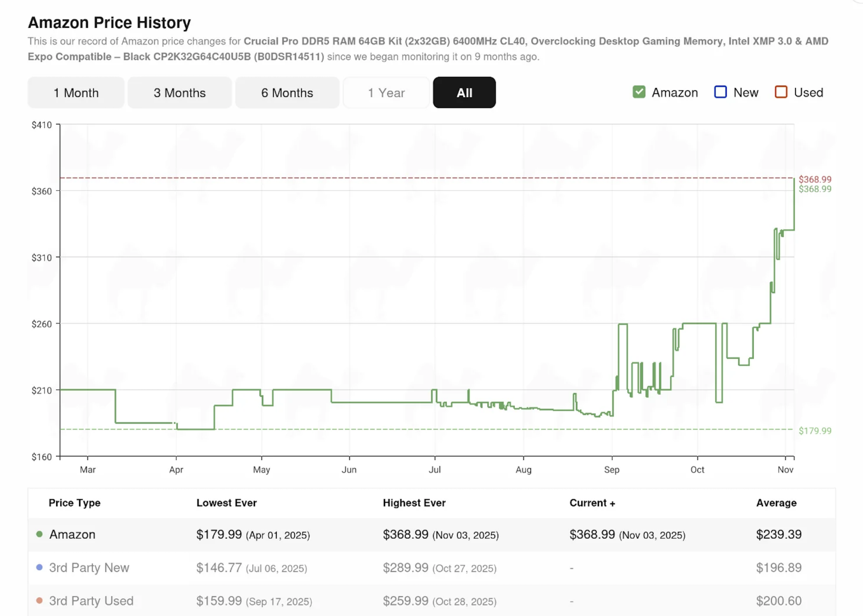Select the 3 Months time range

point(179,93)
